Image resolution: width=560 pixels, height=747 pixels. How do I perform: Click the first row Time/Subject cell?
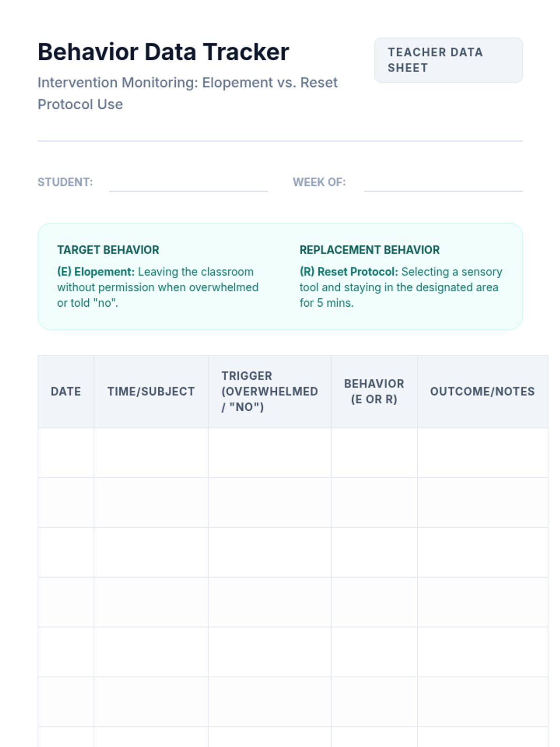tap(151, 452)
